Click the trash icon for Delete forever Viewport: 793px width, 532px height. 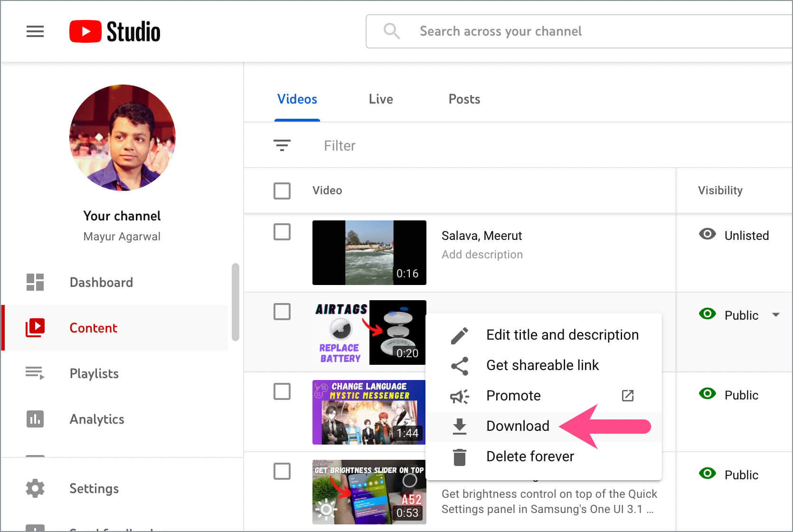459,457
